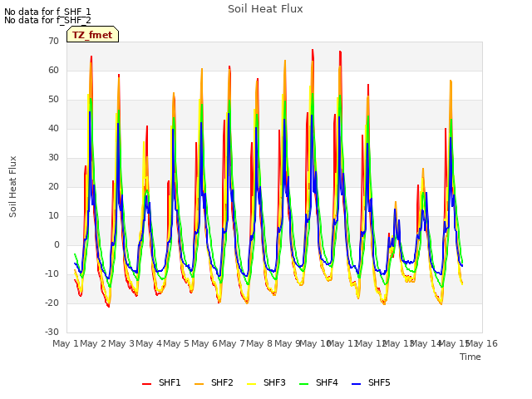The image size is (532, 399).
Task: Click the TZ_fmet annotation box
Action: click(x=92, y=34)
